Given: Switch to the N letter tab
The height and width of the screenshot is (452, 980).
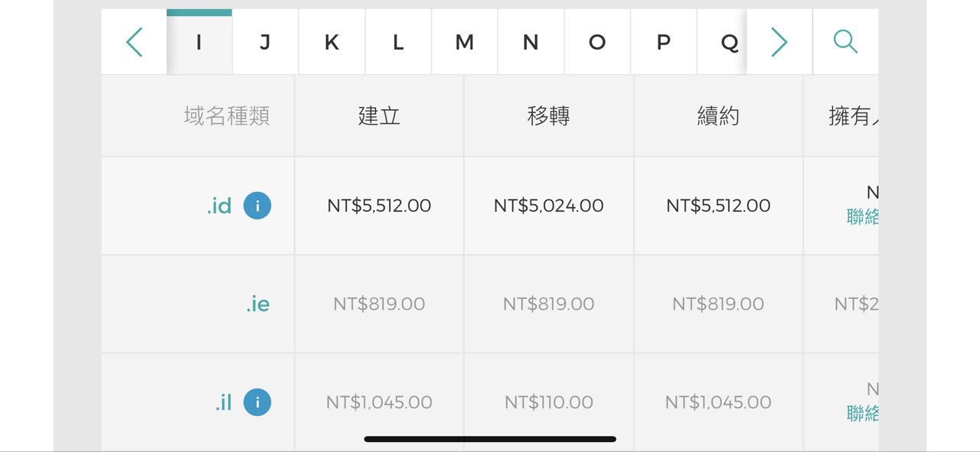Looking at the screenshot, I should [531, 42].
